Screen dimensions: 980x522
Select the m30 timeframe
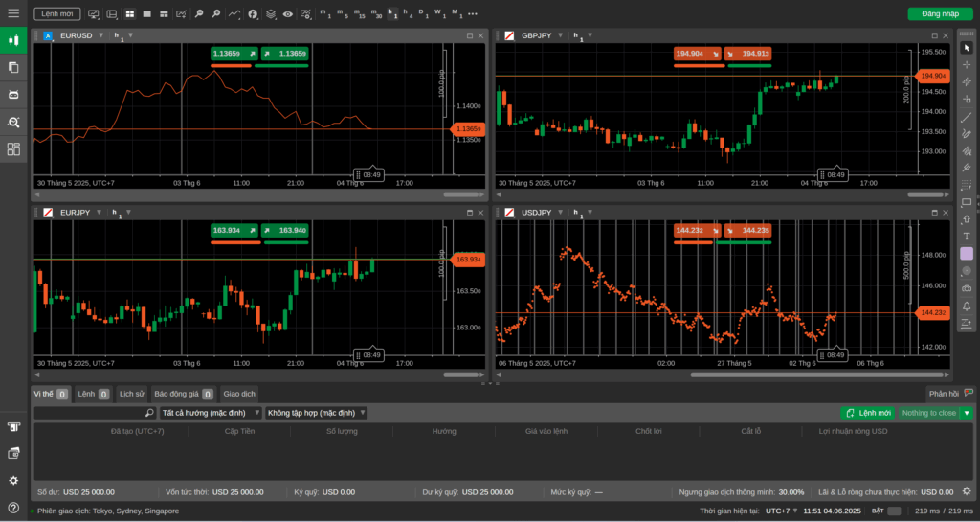(x=376, y=13)
